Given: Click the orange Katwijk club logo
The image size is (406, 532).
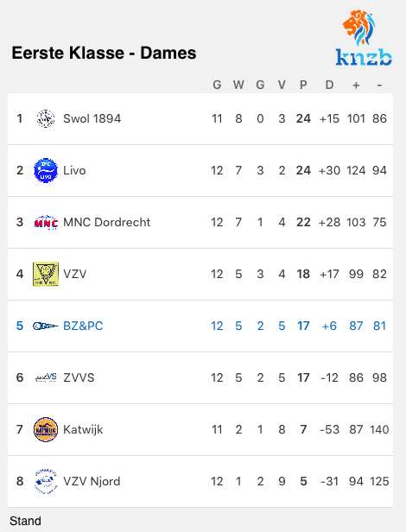Looking at the screenshot, I should pyautogui.click(x=46, y=429).
